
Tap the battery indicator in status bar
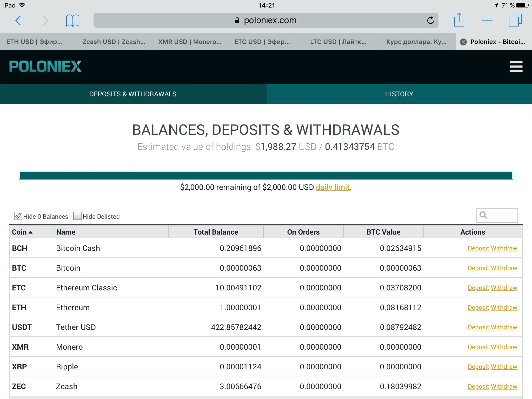tap(523, 5)
